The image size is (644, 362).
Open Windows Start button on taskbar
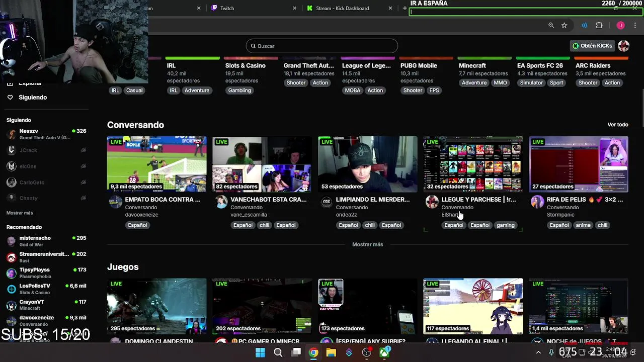tap(260, 352)
